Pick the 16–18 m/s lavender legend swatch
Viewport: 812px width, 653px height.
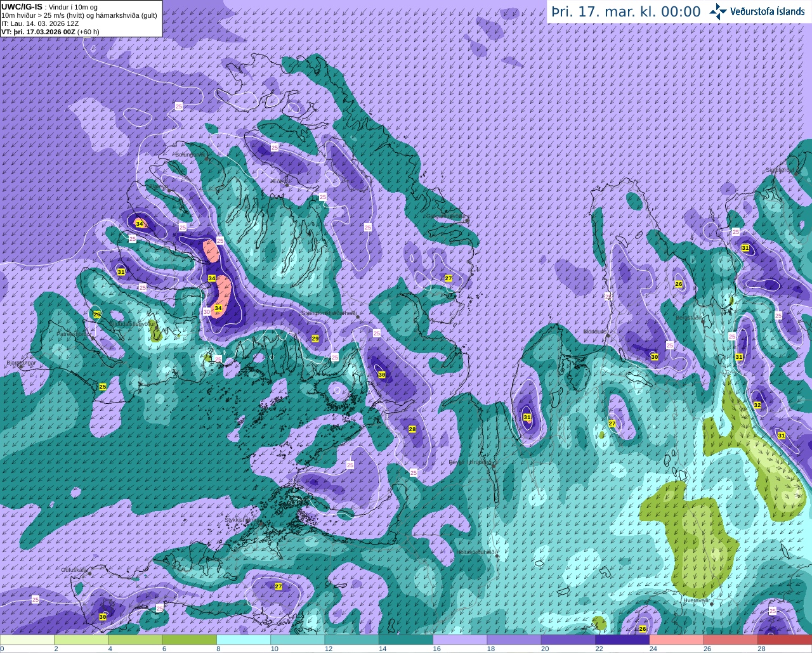point(461,640)
